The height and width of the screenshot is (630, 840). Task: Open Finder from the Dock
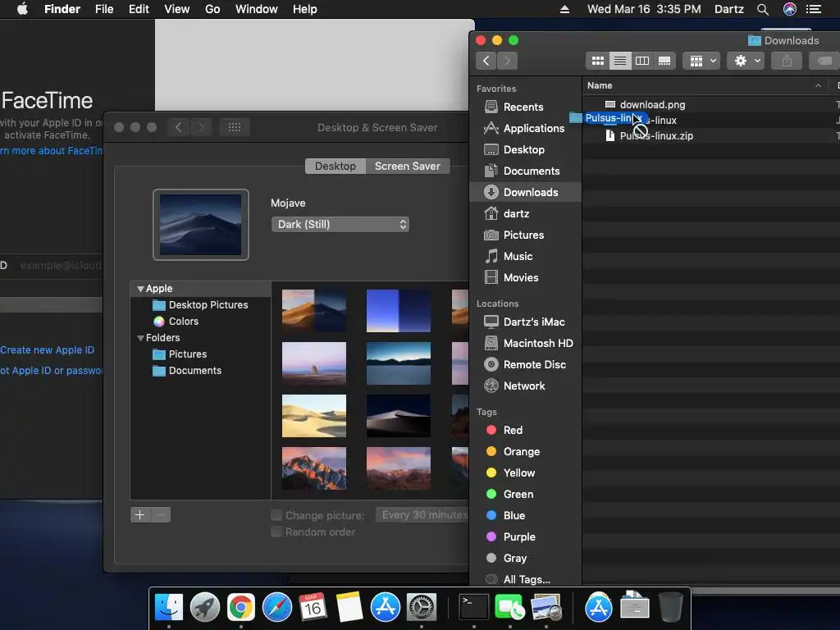[x=169, y=607]
